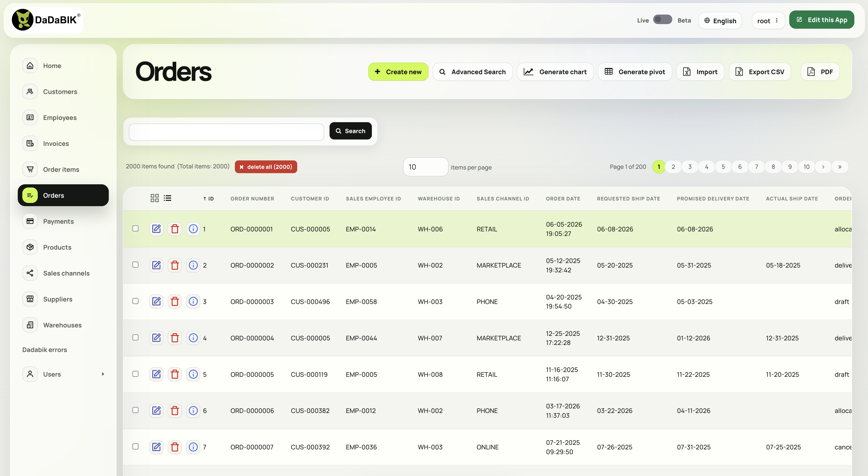This screenshot has width=868, height=476.
Task: Click the Payments card icon
Action: pos(30,221)
